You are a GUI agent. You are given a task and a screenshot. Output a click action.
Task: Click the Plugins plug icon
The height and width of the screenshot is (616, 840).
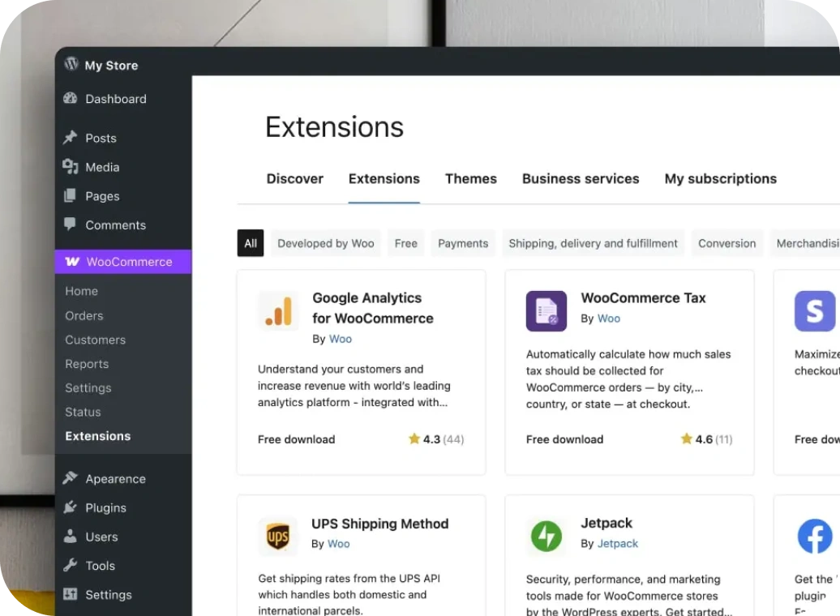(x=71, y=507)
